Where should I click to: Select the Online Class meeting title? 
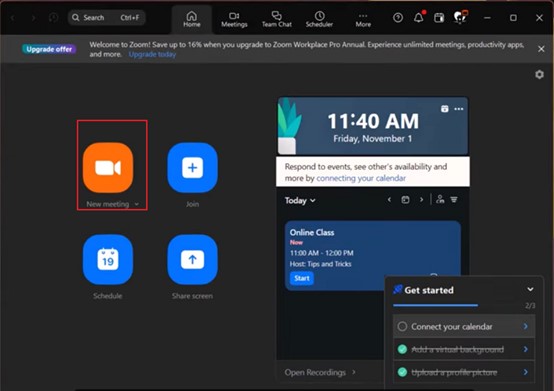coord(312,232)
